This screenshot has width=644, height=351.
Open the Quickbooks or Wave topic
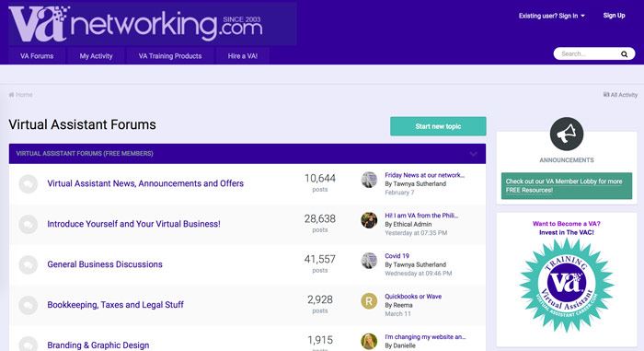coord(413,297)
